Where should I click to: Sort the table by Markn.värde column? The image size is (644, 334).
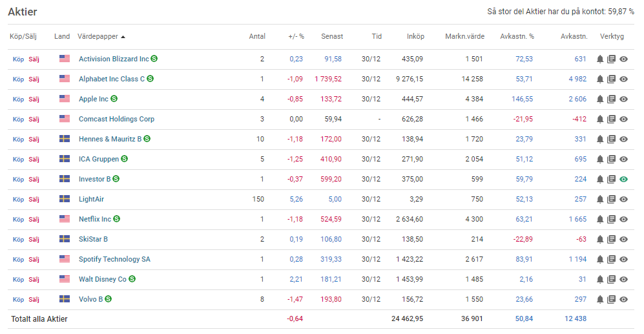click(x=465, y=36)
